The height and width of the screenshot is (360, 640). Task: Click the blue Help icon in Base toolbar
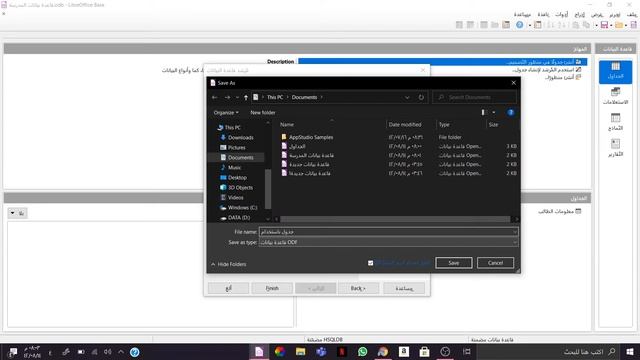point(519,25)
